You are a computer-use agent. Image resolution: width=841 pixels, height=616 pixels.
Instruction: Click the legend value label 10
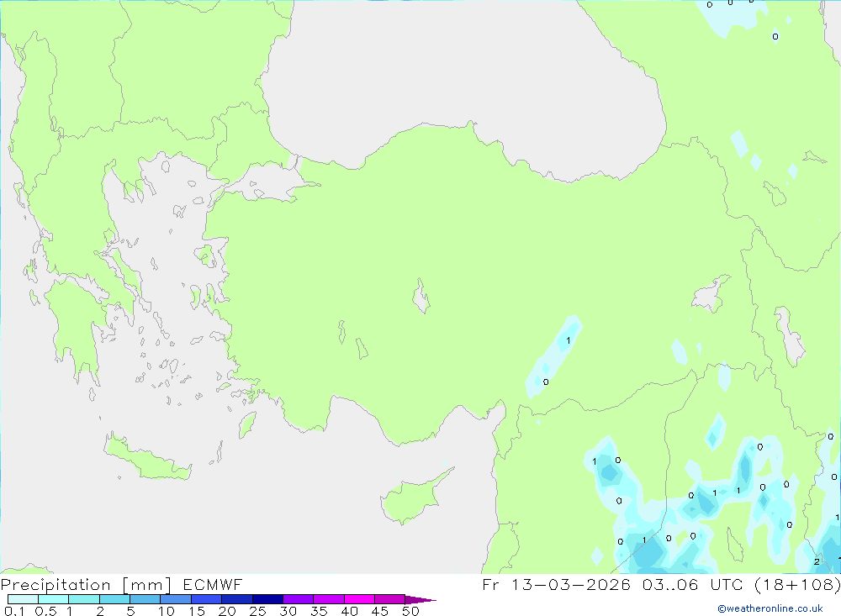pyautogui.click(x=167, y=611)
